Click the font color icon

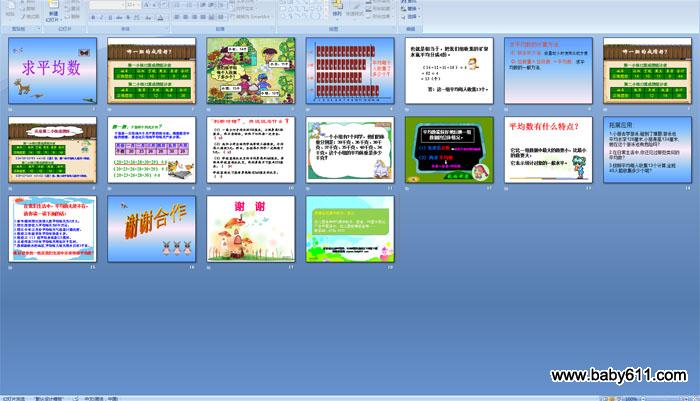point(160,17)
